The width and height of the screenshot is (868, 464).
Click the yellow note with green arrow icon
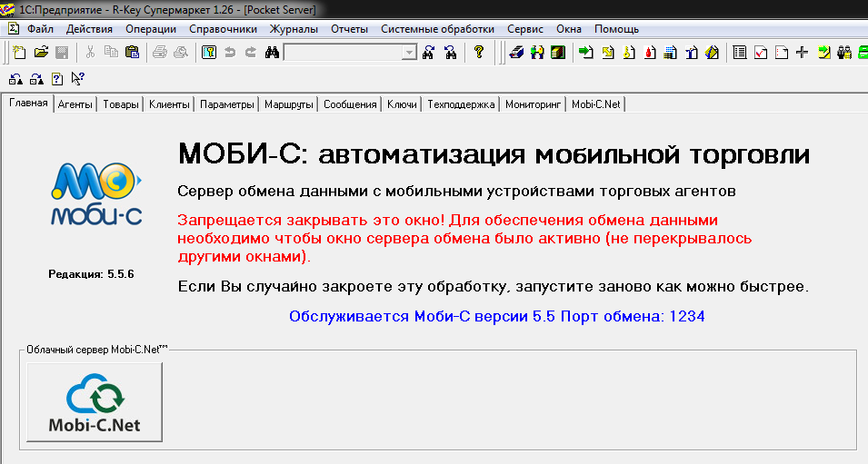pos(824,53)
